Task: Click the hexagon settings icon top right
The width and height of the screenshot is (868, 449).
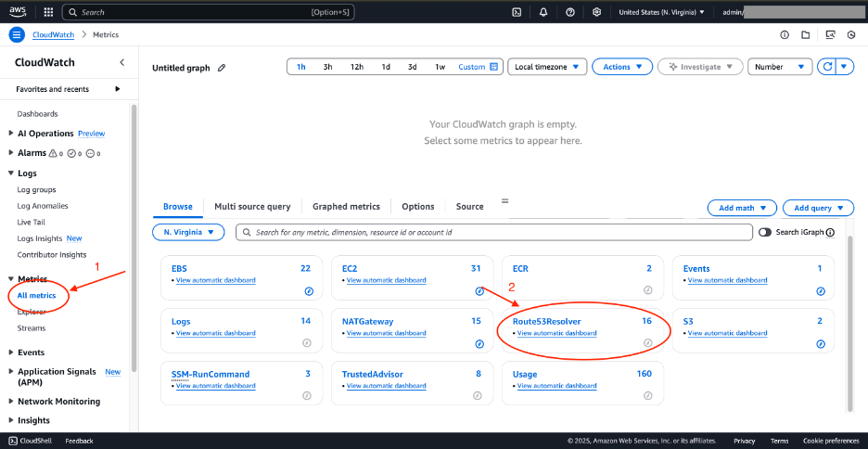Action: [851, 35]
